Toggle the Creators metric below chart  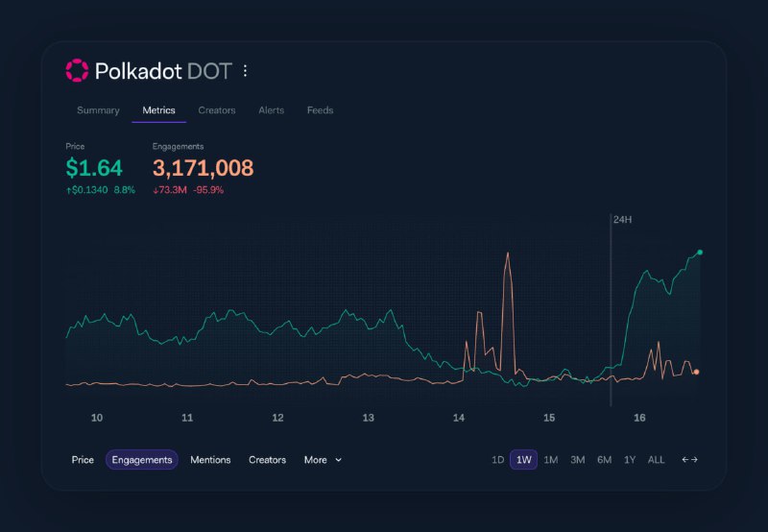[x=267, y=460]
